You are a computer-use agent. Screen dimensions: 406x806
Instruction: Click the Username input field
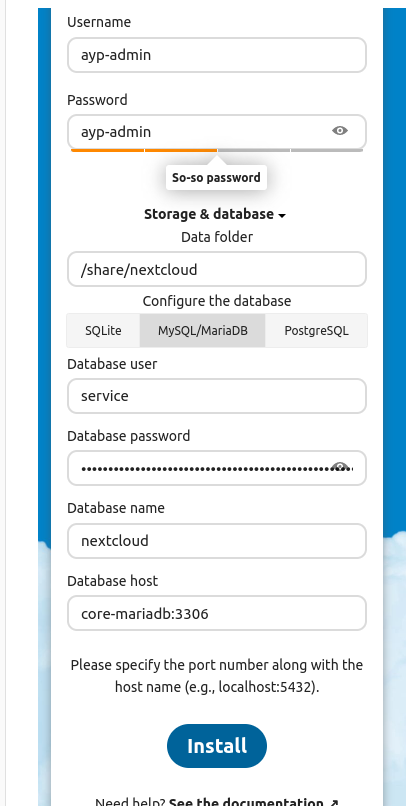(216, 55)
